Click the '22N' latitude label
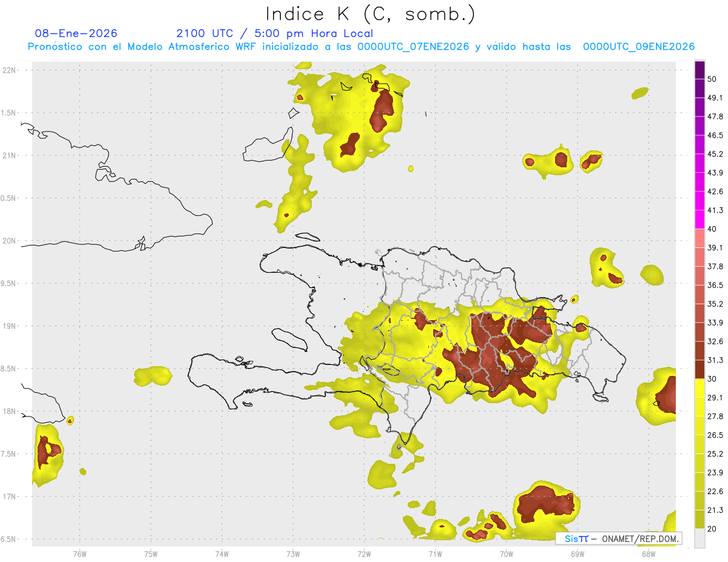This screenshot has height=562, width=728. [10, 70]
